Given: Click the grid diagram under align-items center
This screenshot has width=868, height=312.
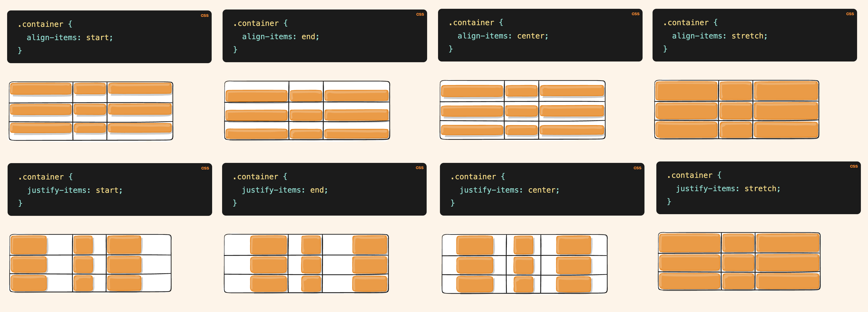Looking at the screenshot, I should coord(522,110).
